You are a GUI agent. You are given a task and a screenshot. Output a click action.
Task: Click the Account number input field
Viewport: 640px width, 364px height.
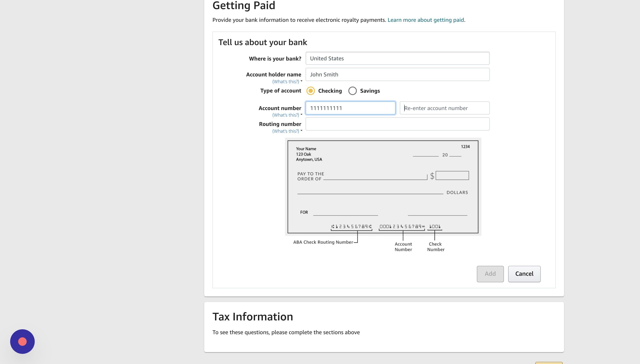tap(350, 108)
